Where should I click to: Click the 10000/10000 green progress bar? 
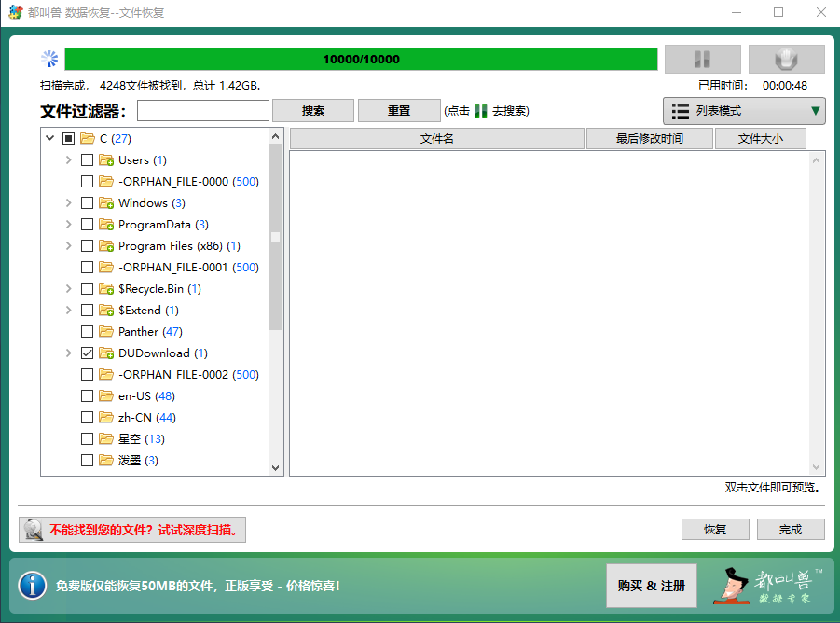(x=361, y=59)
